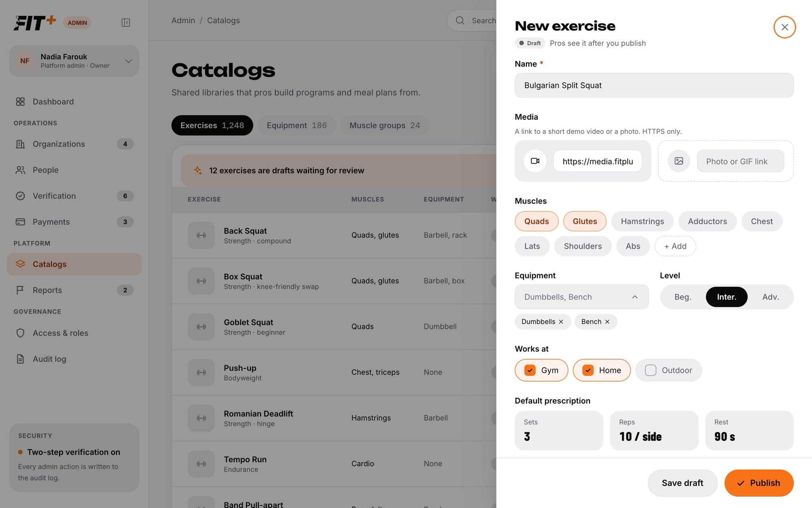Click the photo image media icon
Image resolution: width=812 pixels, height=508 pixels.
coord(679,161)
